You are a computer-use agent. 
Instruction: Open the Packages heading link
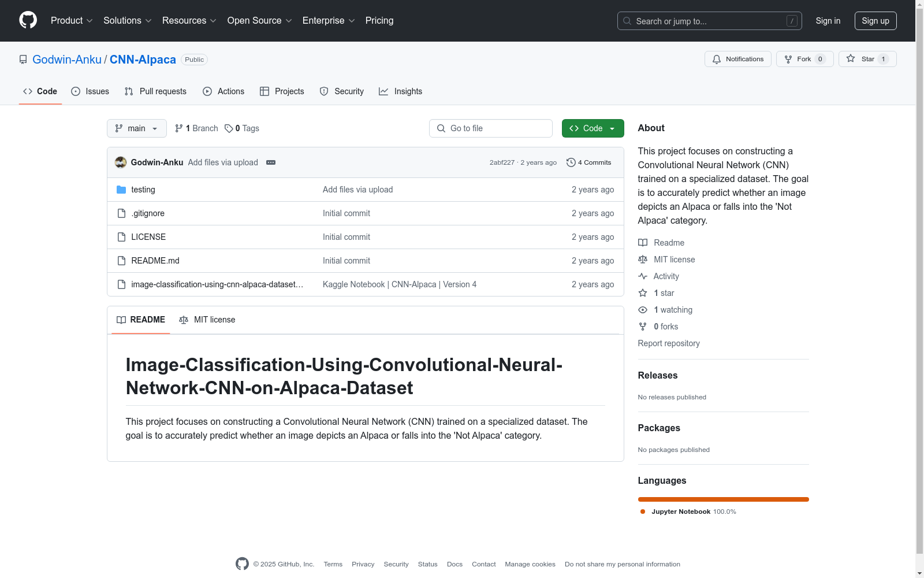[x=659, y=428]
